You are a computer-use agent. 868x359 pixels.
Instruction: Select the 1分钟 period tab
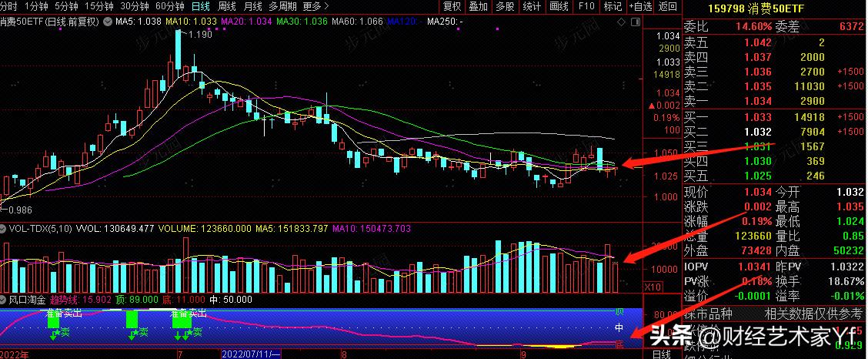[36, 7]
